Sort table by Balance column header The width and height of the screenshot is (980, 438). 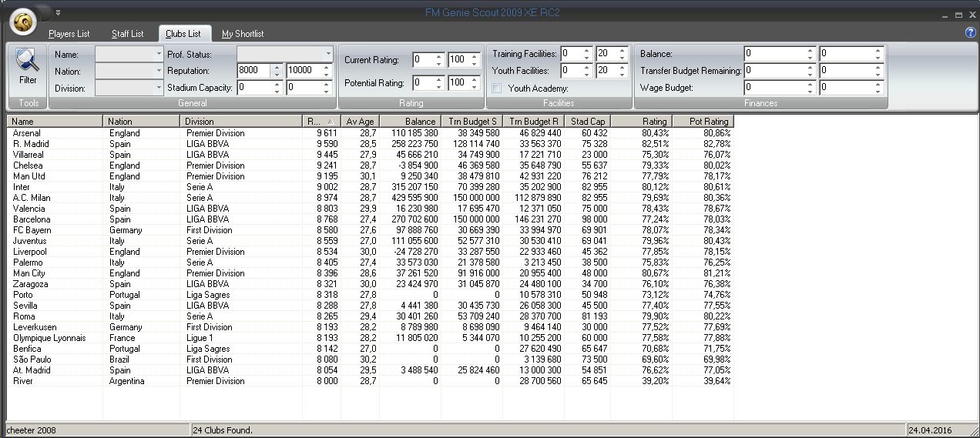[x=410, y=122]
